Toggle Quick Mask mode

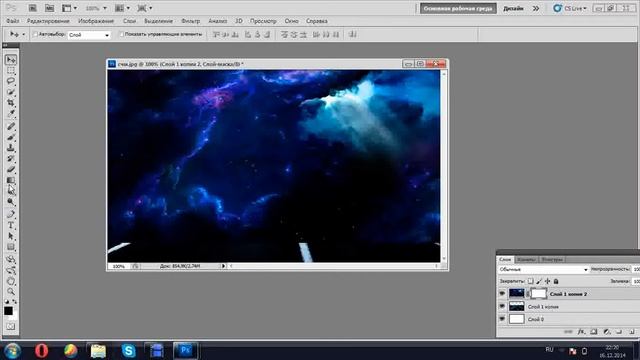coord(11,327)
